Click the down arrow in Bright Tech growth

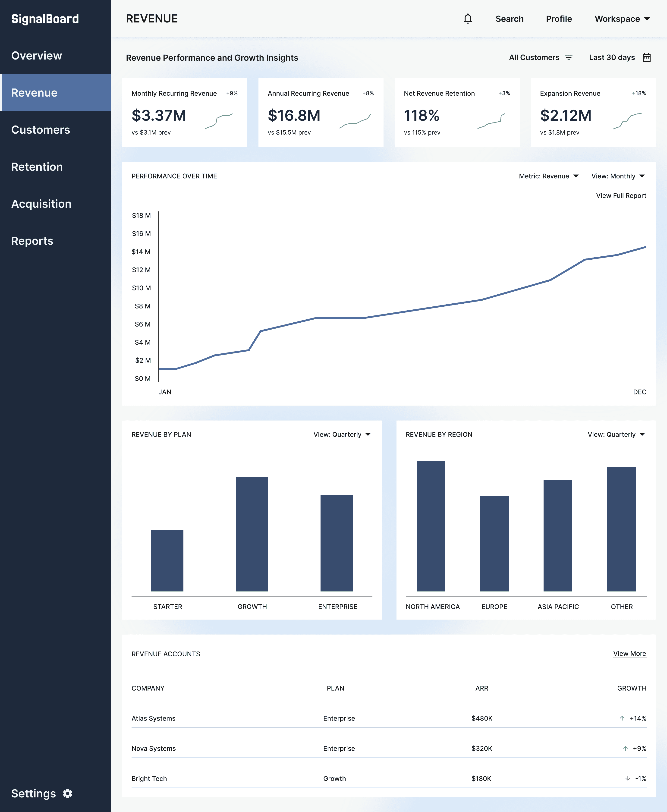click(x=627, y=778)
